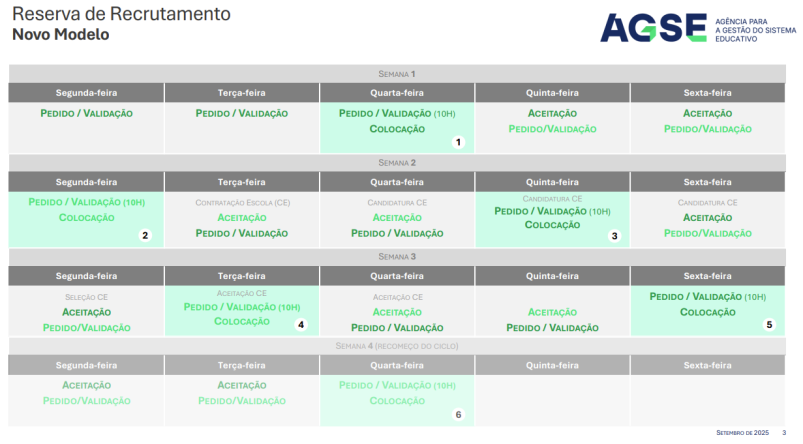Click 'Contratação Escola (CE)' label

(x=242, y=203)
